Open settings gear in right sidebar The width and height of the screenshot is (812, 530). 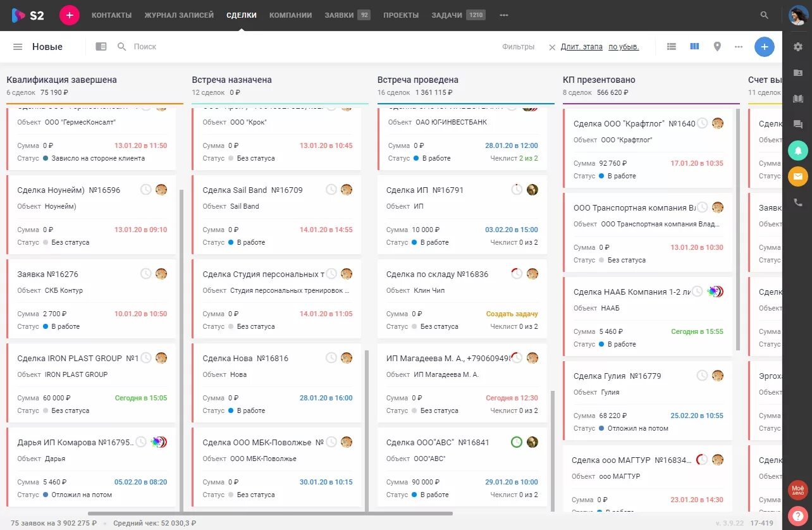(798, 47)
